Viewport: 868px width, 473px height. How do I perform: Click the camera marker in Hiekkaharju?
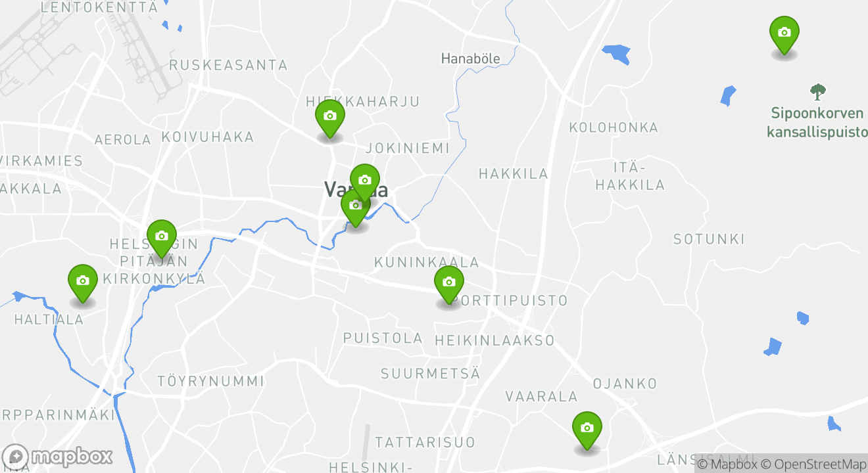[330, 118]
